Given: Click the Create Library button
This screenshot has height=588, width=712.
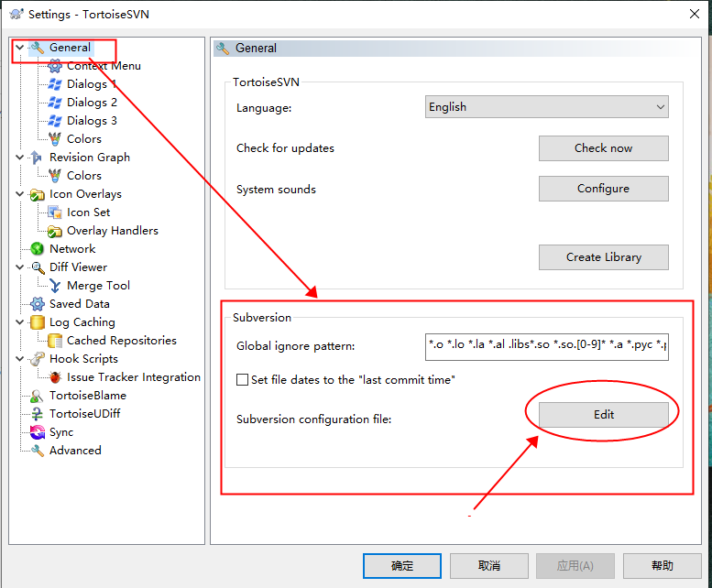Looking at the screenshot, I should [x=604, y=257].
